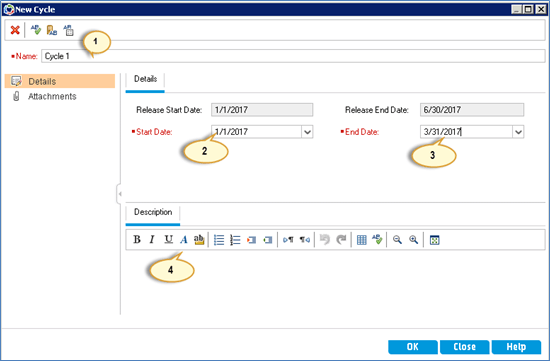Click the Release End Date read-only field
This screenshot has width=550, height=361.
point(472,110)
